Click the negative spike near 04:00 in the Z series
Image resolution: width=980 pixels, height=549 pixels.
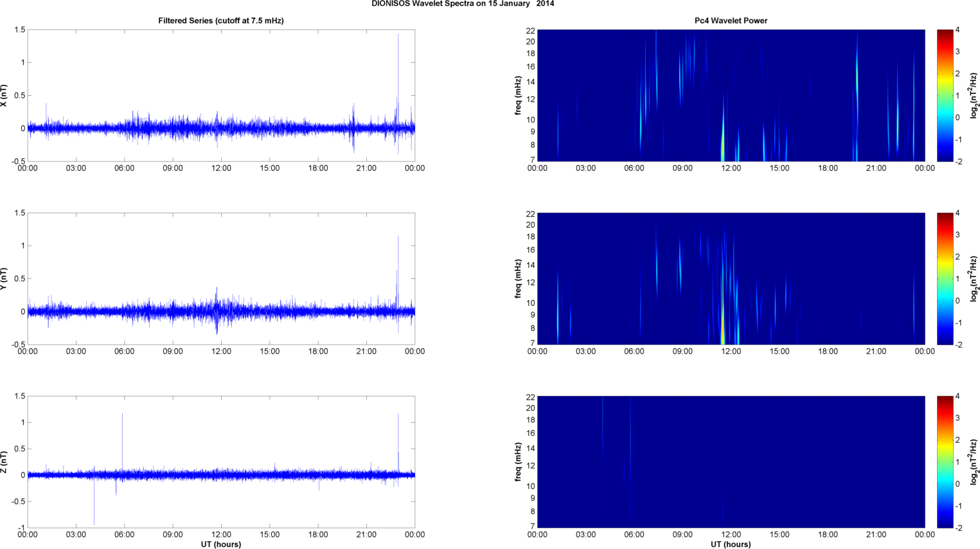[x=94, y=501]
